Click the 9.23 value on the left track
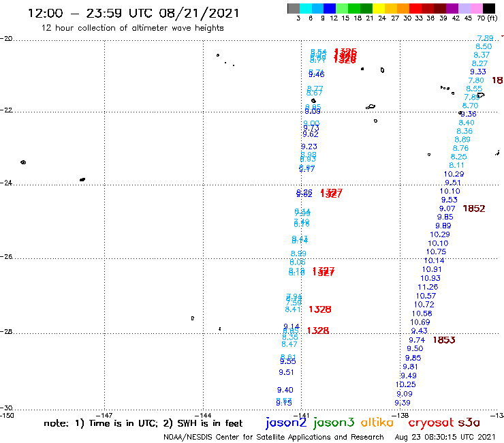The width and height of the screenshot is (504, 443). [309, 147]
